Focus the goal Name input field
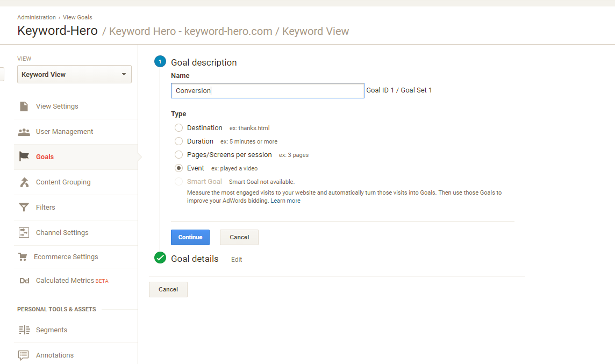The width and height of the screenshot is (615, 364). [268, 91]
